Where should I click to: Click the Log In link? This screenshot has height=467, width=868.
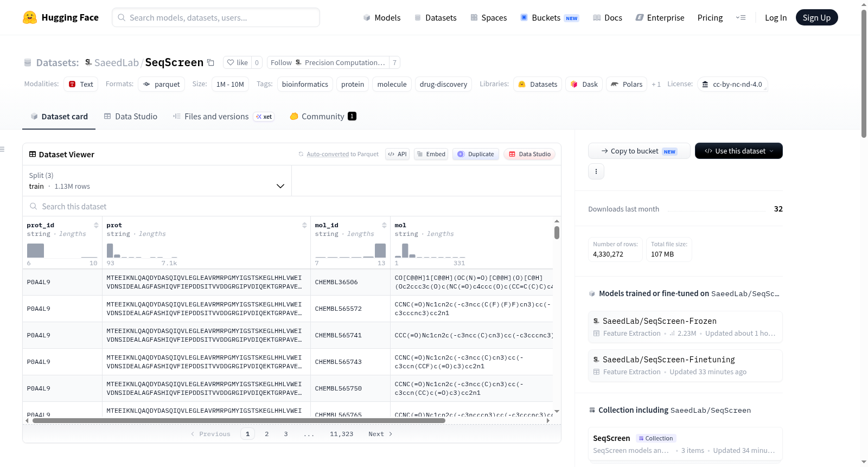pyautogui.click(x=776, y=17)
